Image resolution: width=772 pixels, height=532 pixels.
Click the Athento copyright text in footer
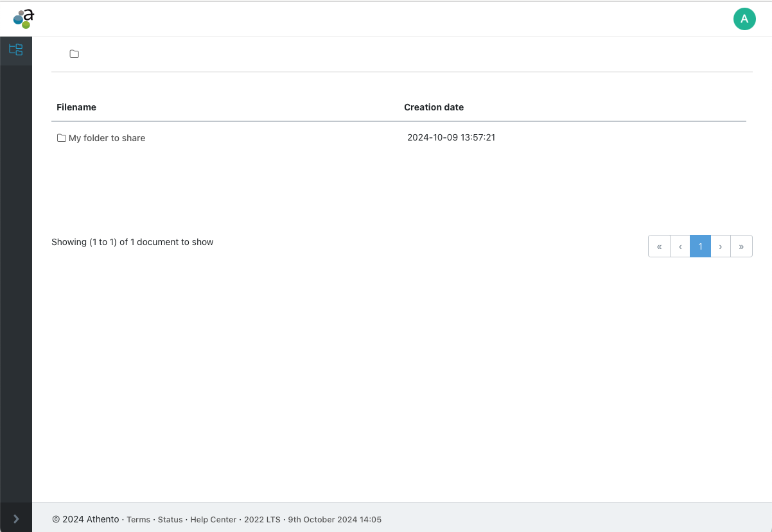[85, 520]
